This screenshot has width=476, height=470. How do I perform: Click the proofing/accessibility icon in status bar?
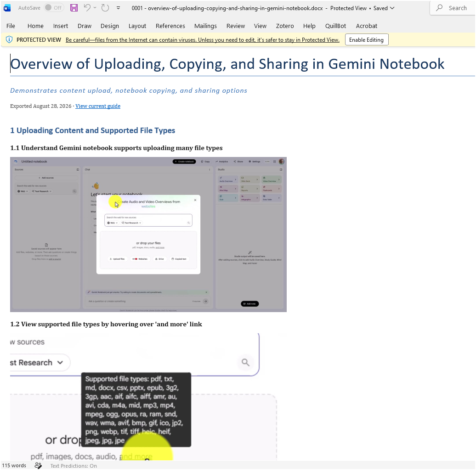(x=38, y=465)
